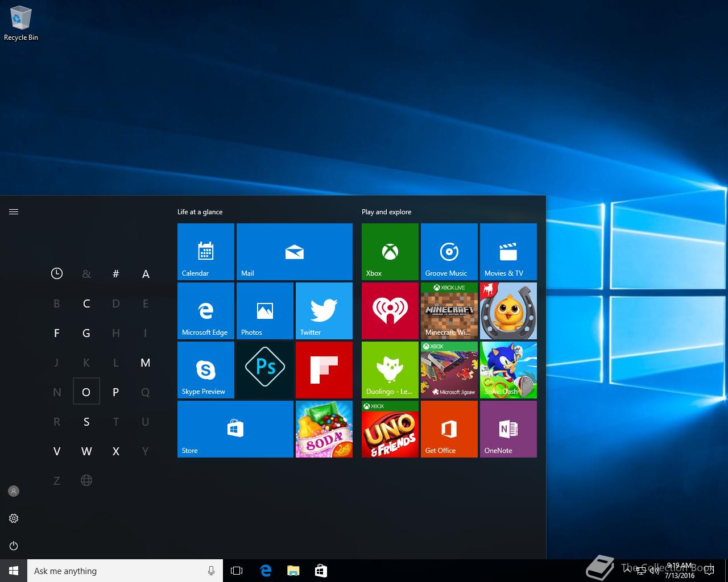Open Store from the taskbar
The width and height of the screenshot is (728, 582).
(x=321, y=571)
